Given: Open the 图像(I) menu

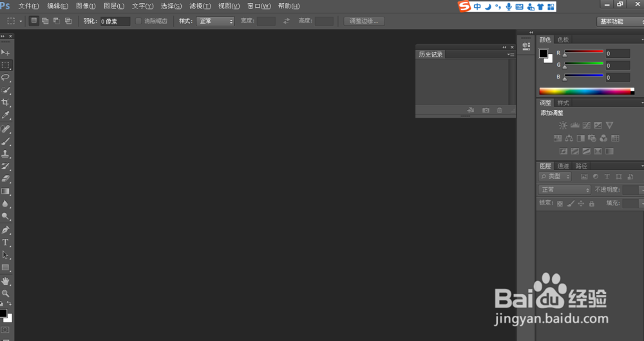Looking at the screenshot, I should pyautogui.click(x=86, y=6).
